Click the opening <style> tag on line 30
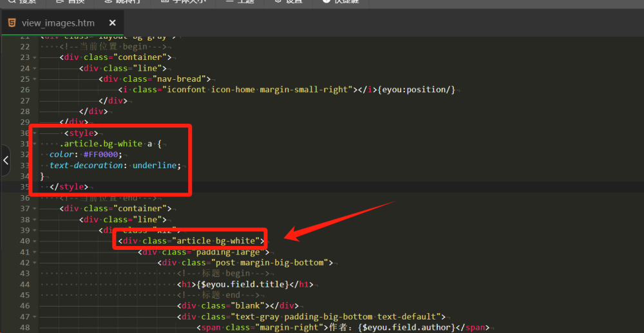Screen dimensions: 644x333 pyautogui.click(x=81, y=133)
